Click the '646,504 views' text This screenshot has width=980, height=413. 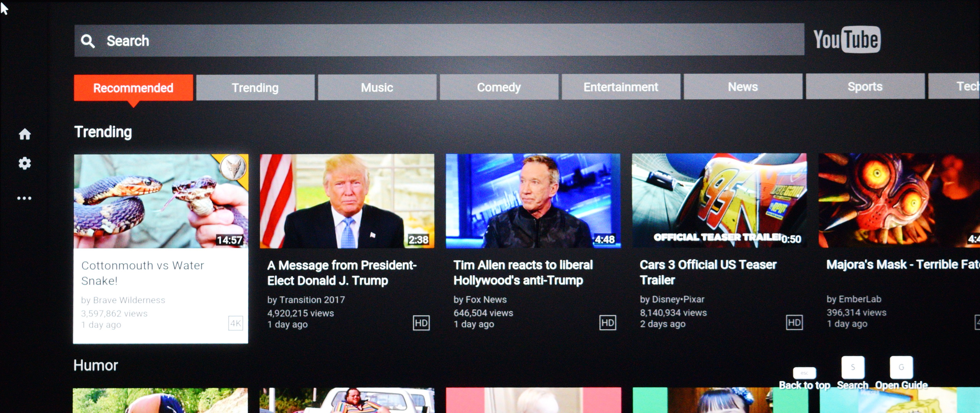click(483, 313)
